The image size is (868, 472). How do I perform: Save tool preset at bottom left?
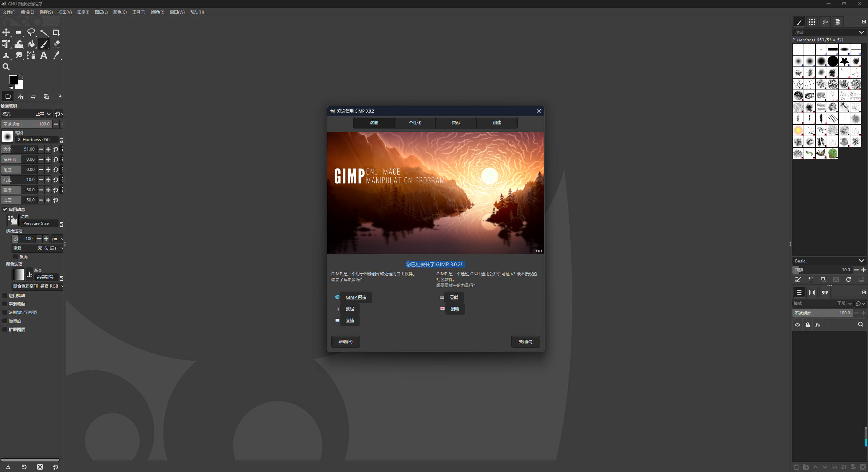(8, 467)
